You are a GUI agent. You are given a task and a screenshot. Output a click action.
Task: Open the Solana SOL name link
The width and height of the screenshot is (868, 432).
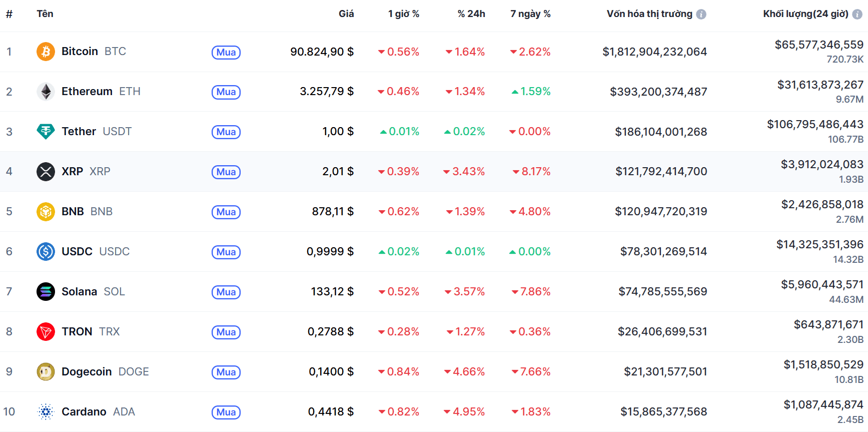pyautogui.click(x=93, y=291)
